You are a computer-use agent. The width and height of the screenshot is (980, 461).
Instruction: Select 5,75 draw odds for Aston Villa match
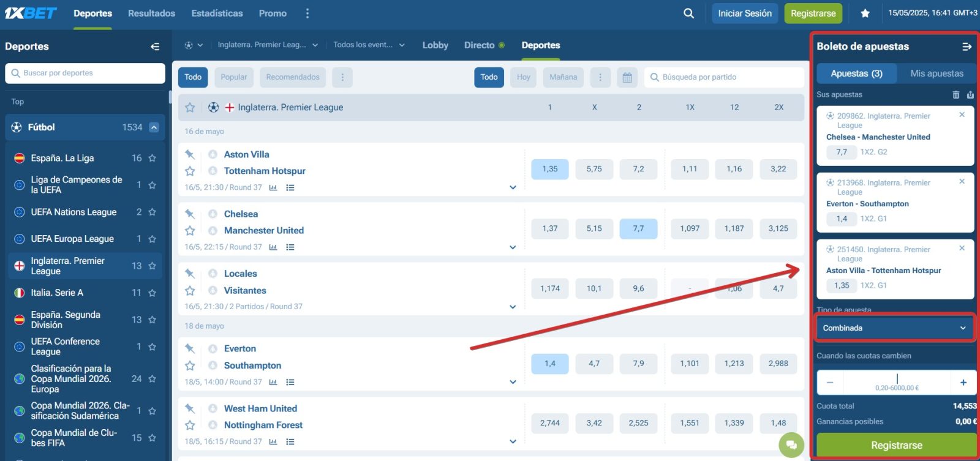(x=594, y=169)
